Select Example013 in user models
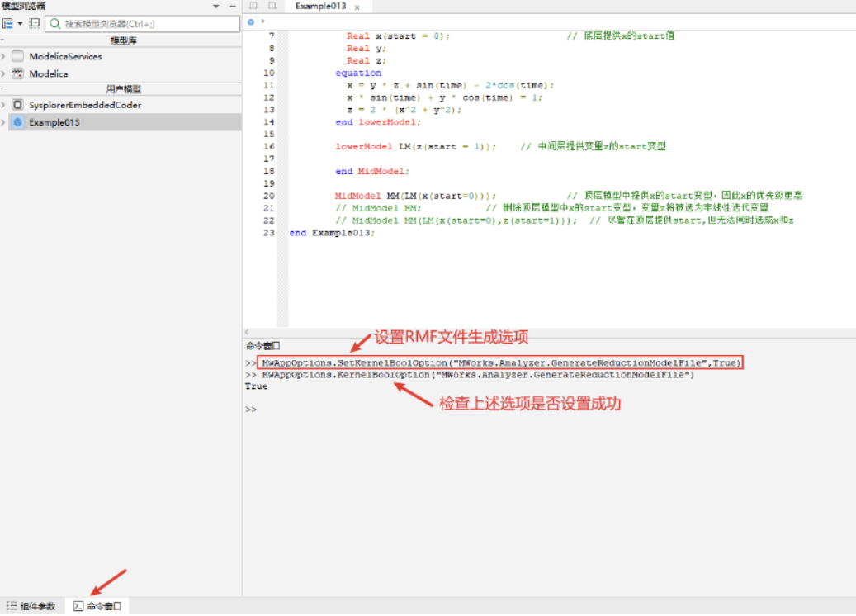 click(x=54, y=122)
